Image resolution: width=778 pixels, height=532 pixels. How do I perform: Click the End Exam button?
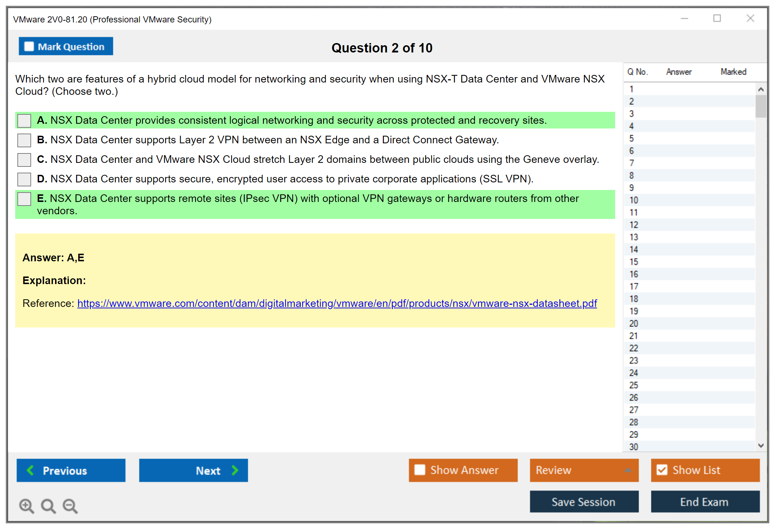(705, 502)
